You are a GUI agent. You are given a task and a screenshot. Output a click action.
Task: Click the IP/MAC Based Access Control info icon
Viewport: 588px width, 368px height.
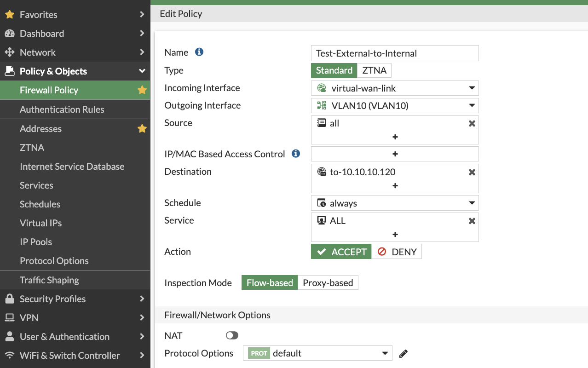point(296,154)
